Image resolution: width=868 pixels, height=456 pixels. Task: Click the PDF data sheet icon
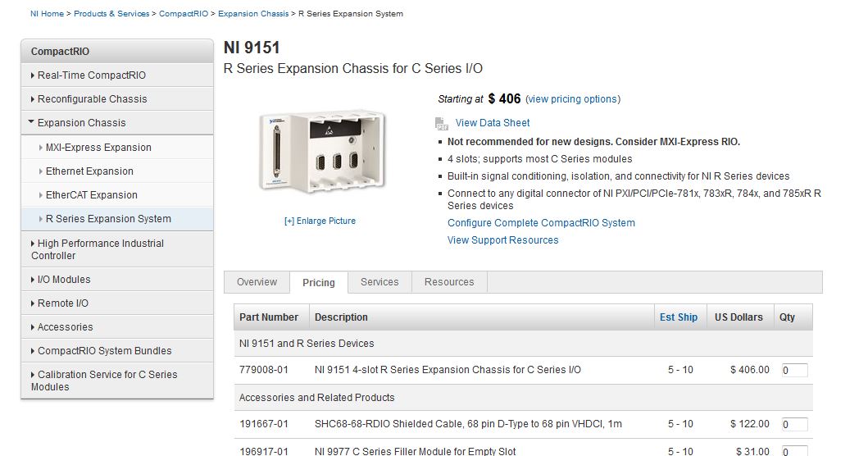442,124
